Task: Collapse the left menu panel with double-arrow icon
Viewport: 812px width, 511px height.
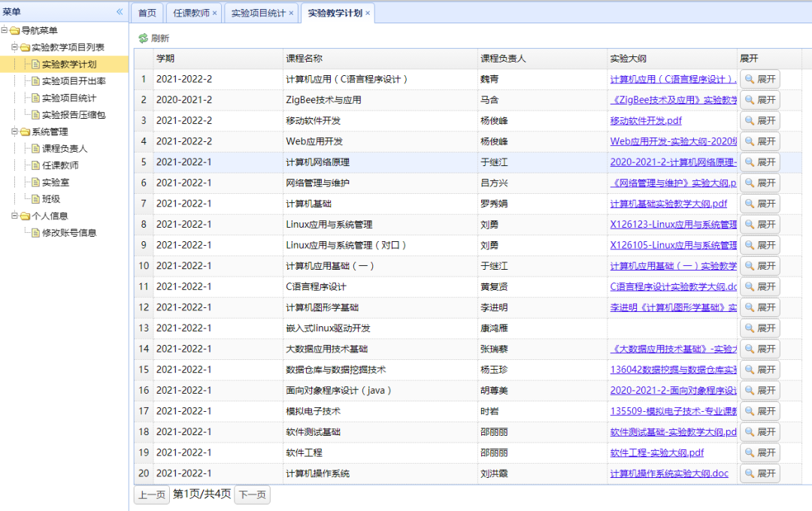Action: click(120, 12)
